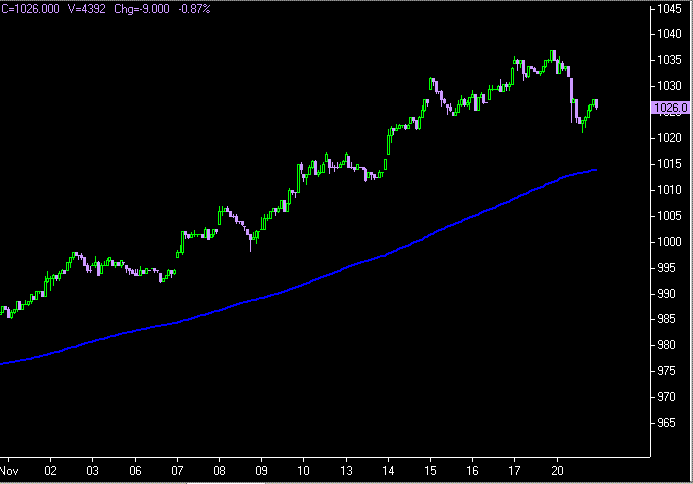Click the 02 date axis label

click(x=50, y=471)
